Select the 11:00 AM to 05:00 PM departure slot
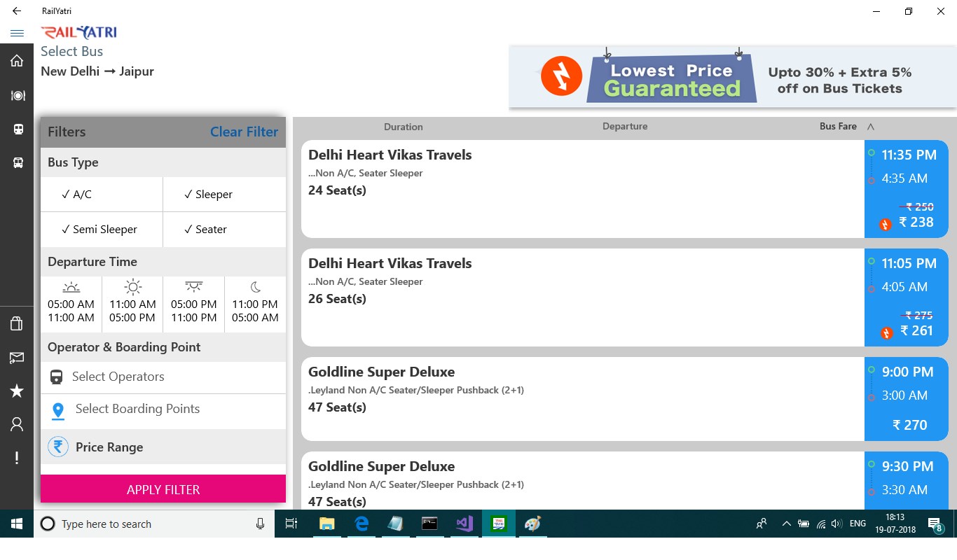Screen dimensions: 957x560 pos(132,304)
